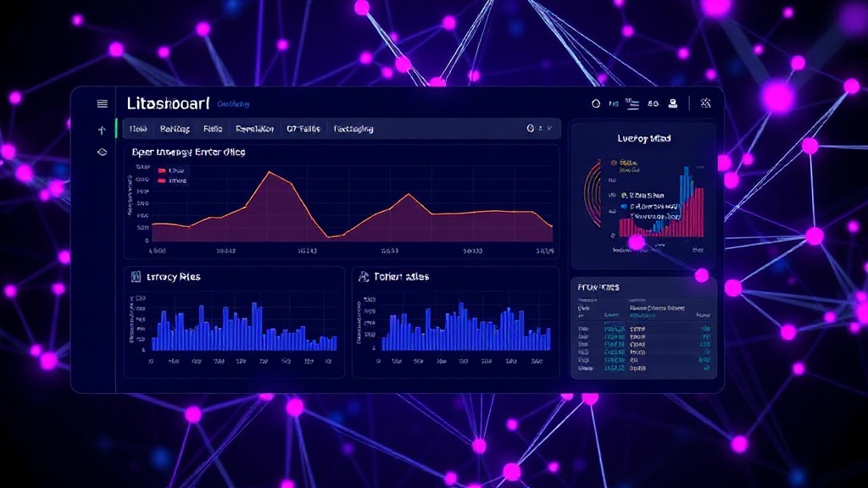
Task: Select the first data row in the bottom-right table
Action: pyautogui.click(x=644, y=329)
